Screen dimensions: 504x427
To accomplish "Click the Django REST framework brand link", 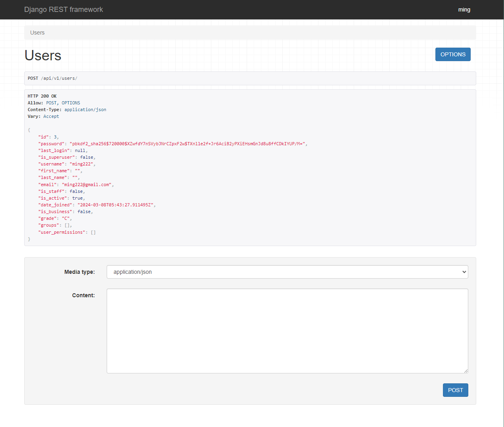I will (63, 10).
